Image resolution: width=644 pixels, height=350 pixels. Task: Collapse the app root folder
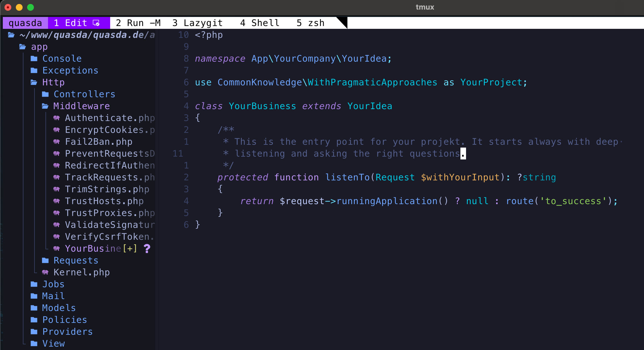[39, 47]
